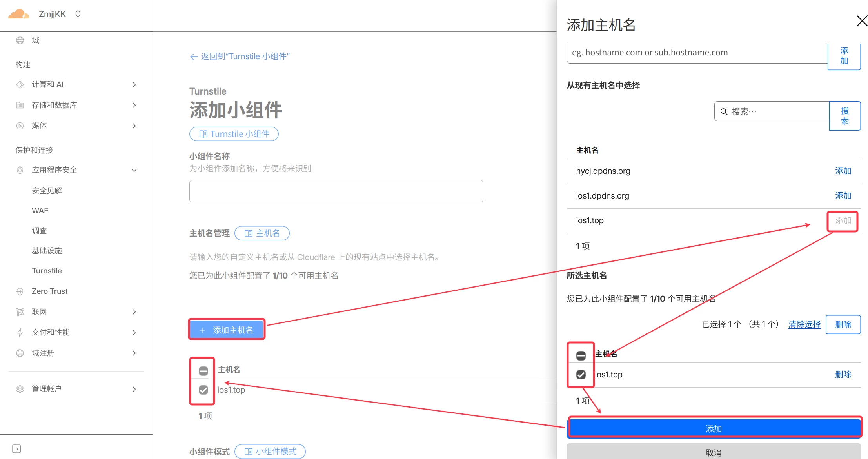This screenshot has height=459, width=868.
Task: Open the WAF menu item
Action: click(x=40, y=211)
